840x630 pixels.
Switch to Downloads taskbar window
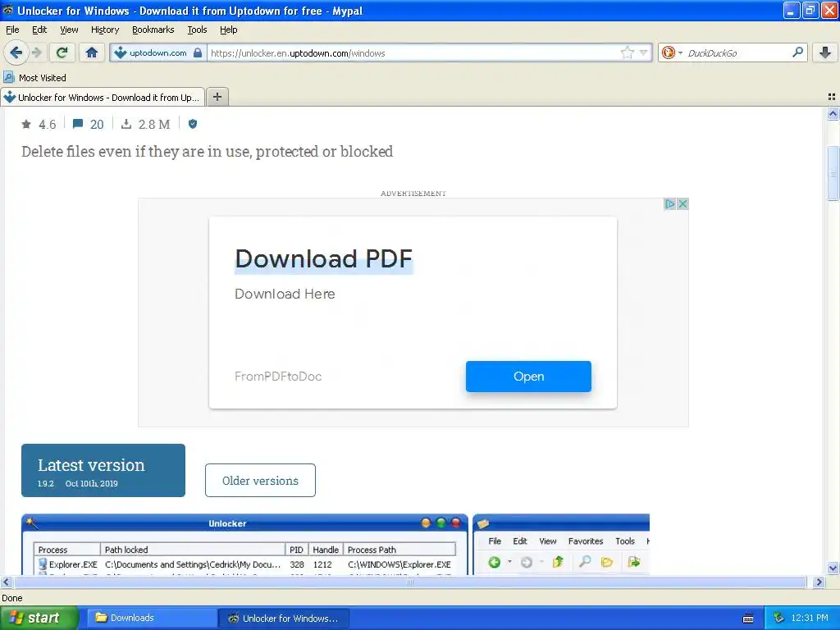pos(151,618)
